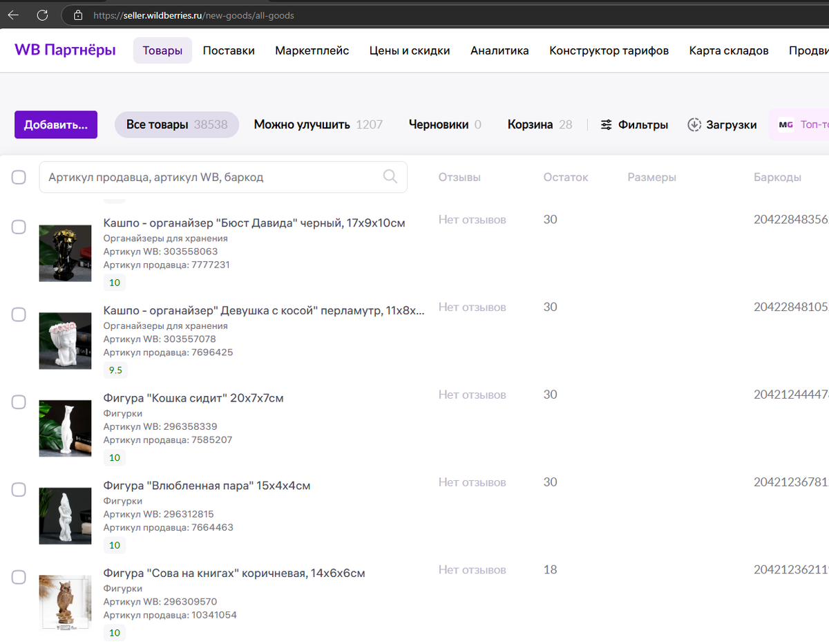The image size is (829, 644).
Task: Click the 10 rating badge of Кошка сидит
Action: click(x=115, y=458)
